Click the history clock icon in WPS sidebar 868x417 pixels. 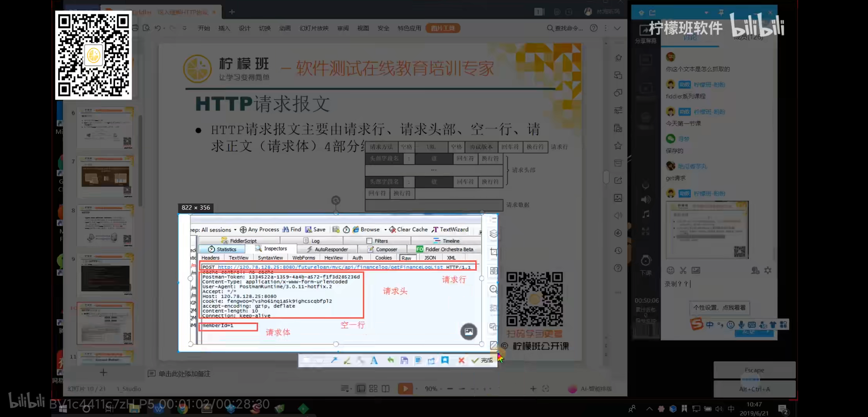[x=618, y=251]
